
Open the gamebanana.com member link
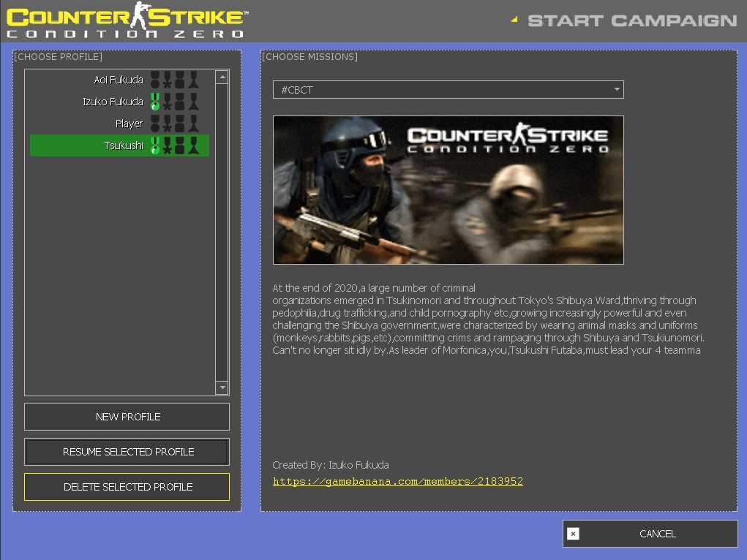tap(398, 481)
